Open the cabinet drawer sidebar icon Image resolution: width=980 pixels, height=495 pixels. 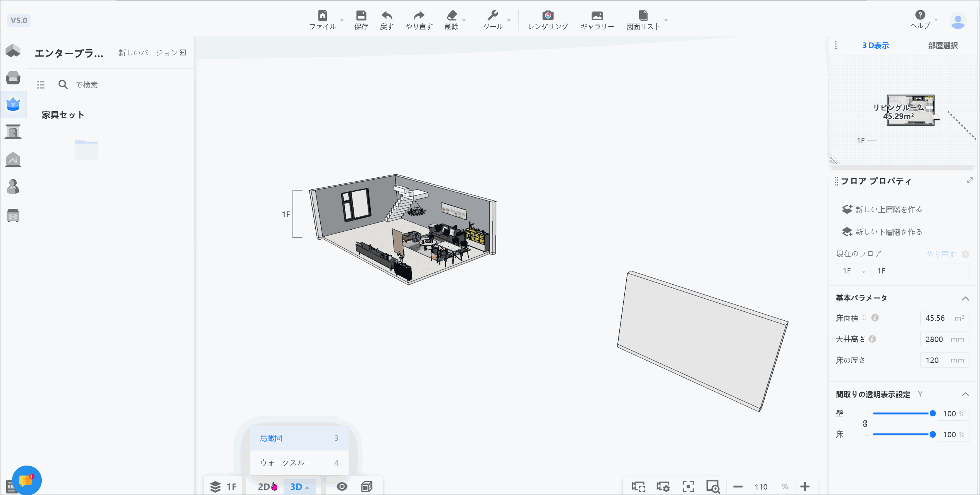point(13,215)
